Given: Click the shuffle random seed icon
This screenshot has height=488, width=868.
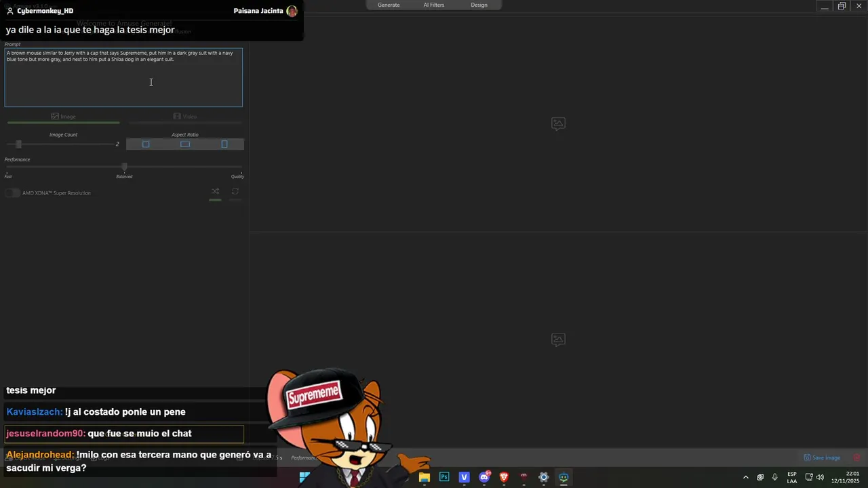Looking at the screenshot, I should (215, 191).
